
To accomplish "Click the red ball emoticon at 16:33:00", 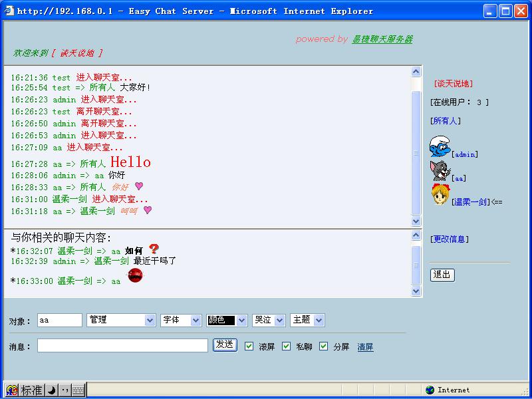I will point(136,275).
